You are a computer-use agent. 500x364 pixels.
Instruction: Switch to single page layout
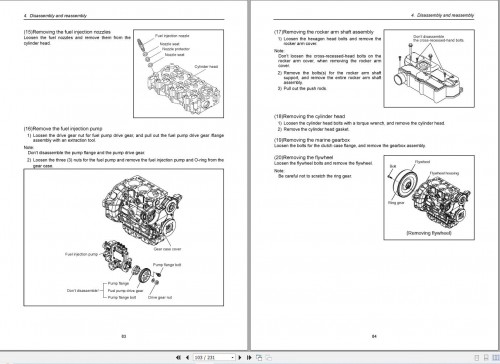coord(477,358)
